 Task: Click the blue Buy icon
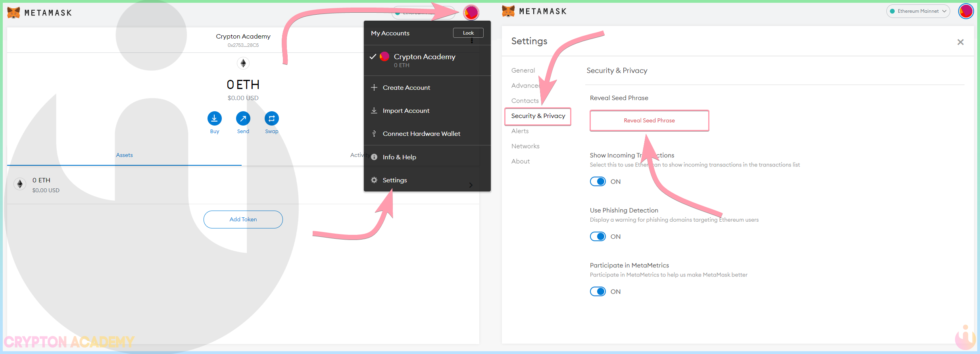(x=214, y=118)
